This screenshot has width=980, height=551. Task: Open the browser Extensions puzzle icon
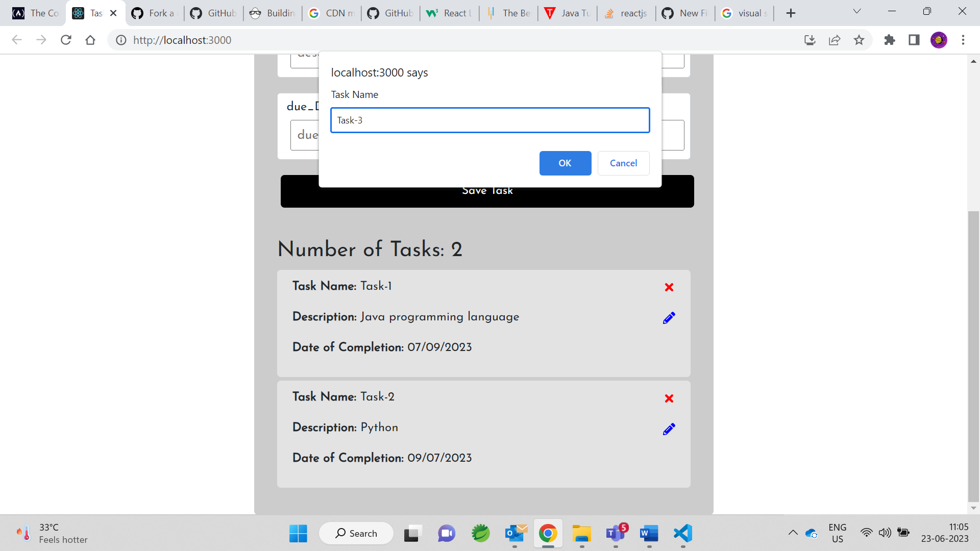click(889, 40)
